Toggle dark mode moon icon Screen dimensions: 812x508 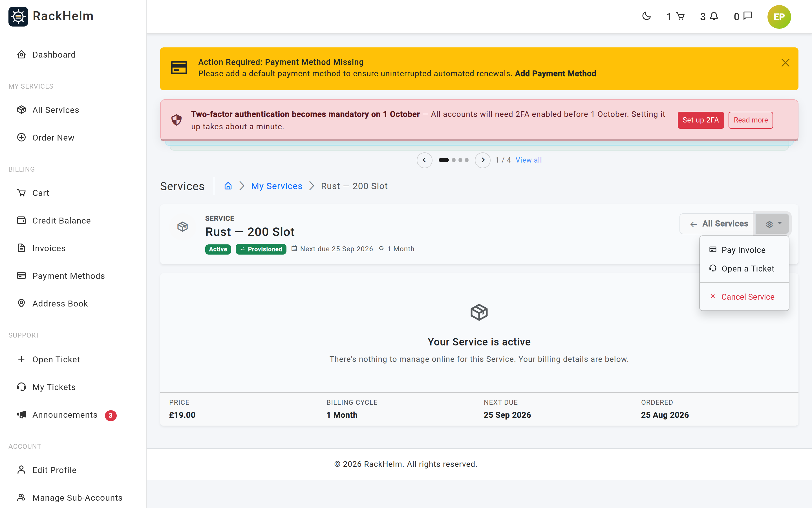coord(646,16)
